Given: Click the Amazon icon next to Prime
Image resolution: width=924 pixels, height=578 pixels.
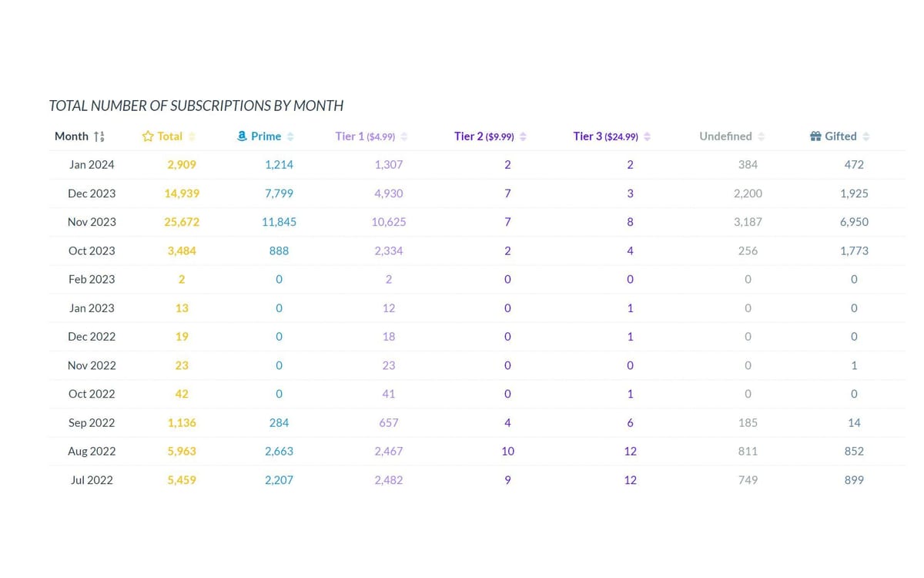Looking at the screenshot, I should coord(242,136).
